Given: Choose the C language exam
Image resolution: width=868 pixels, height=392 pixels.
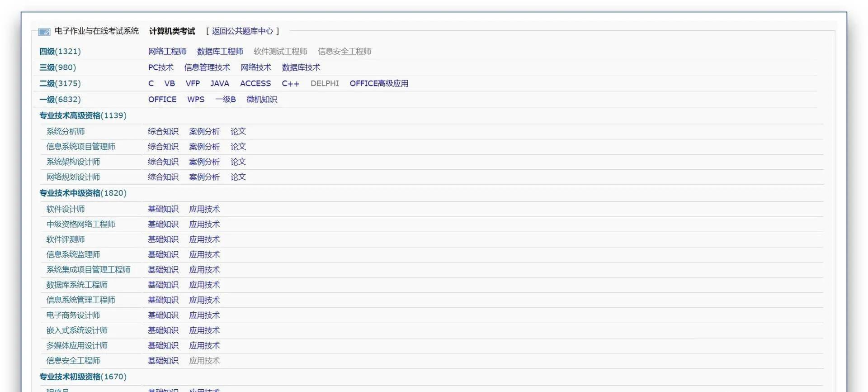Looking at the screenshot, I should click(151, 83).
